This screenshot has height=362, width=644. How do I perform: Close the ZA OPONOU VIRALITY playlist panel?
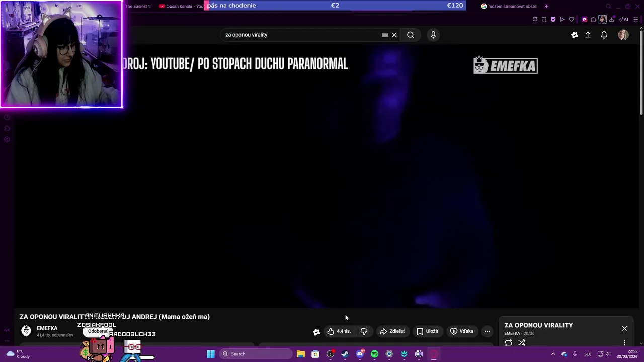point(624,328)
